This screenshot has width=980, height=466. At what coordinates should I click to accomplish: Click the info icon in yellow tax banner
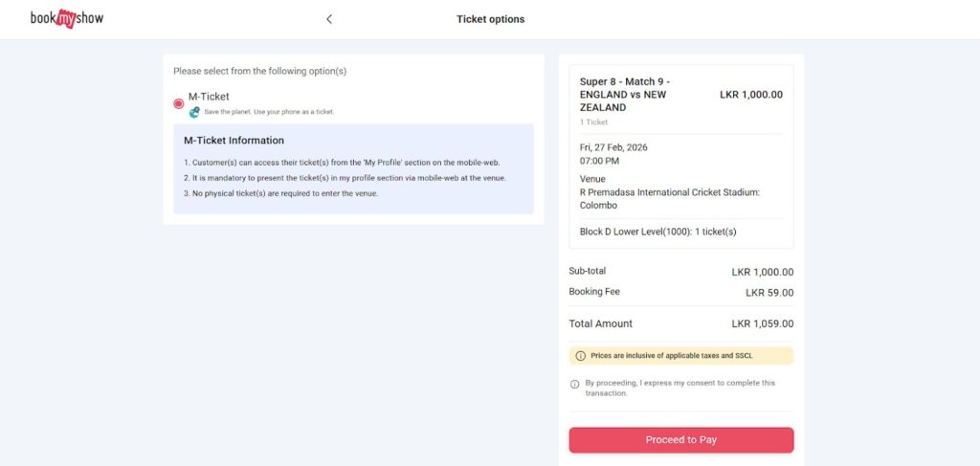pyautogui.click(x=580, y=356)
